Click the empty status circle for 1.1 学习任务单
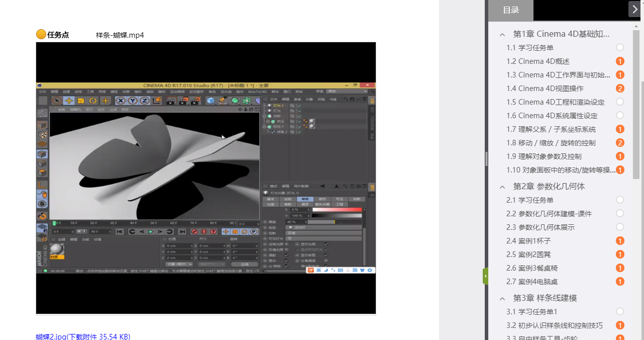The width and height of the screenshot is (644, 340). click(x=620, y=47)
